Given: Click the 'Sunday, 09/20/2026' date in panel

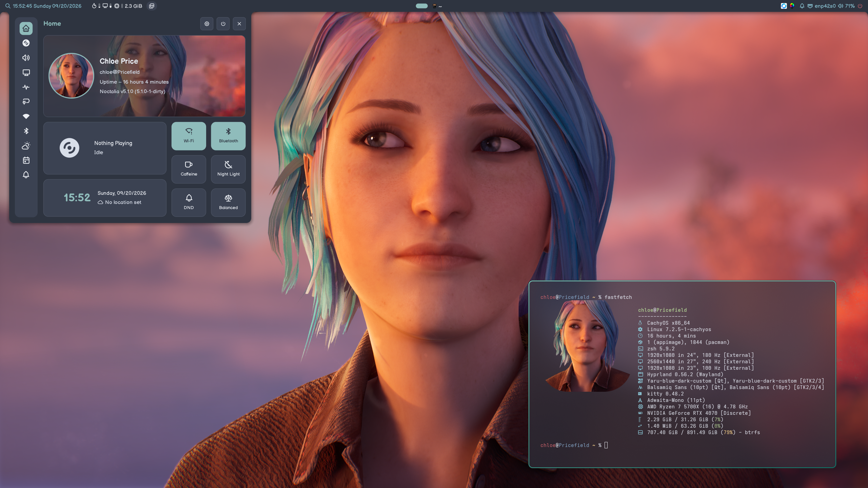Looking at the screenshot, I should pos(122,193).
